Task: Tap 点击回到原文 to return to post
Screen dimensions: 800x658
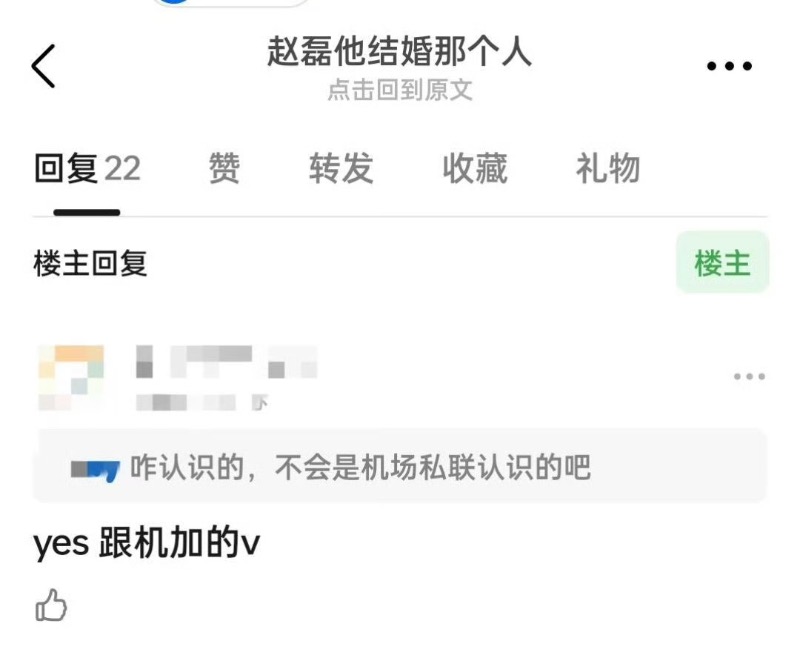Action: click(400, 90)
